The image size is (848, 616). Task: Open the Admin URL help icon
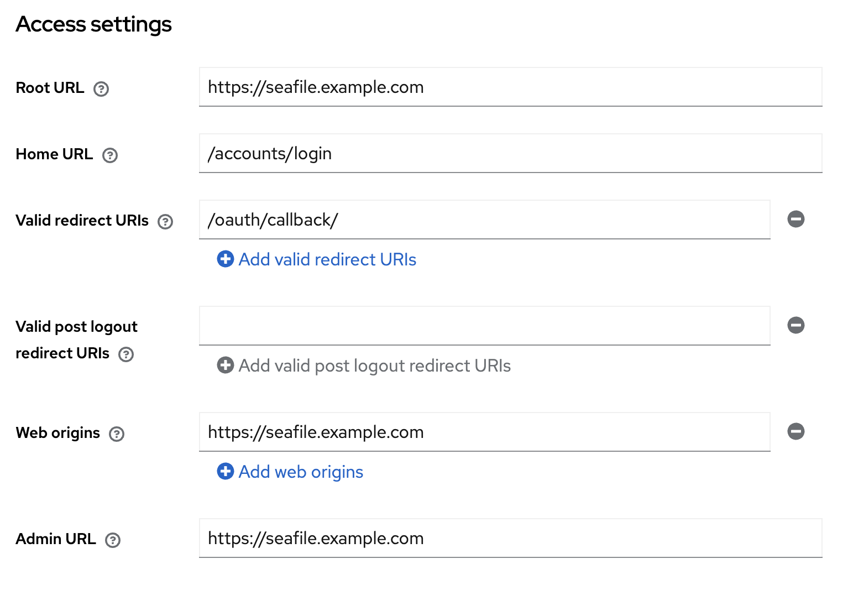(x=113, y=540)
